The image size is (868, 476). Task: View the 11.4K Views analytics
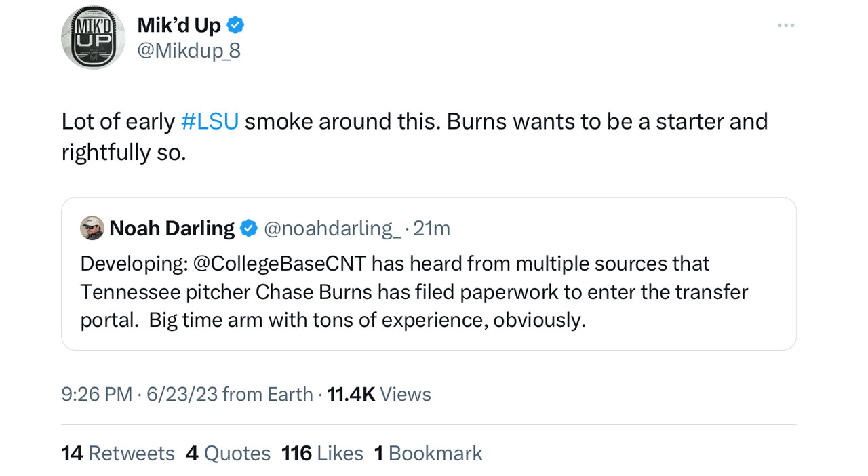pos(379,394)
